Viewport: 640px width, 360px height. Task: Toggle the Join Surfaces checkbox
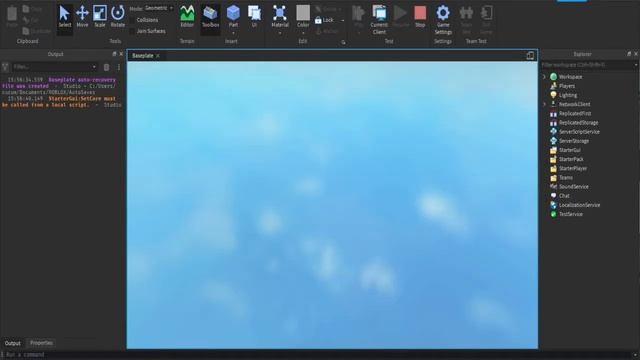(x=132, y=31)
